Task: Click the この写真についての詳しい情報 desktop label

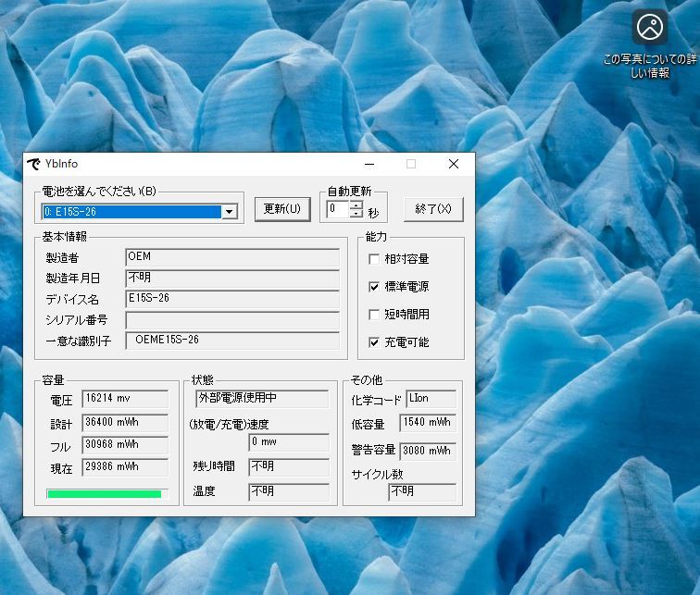Action: (650, 66)
